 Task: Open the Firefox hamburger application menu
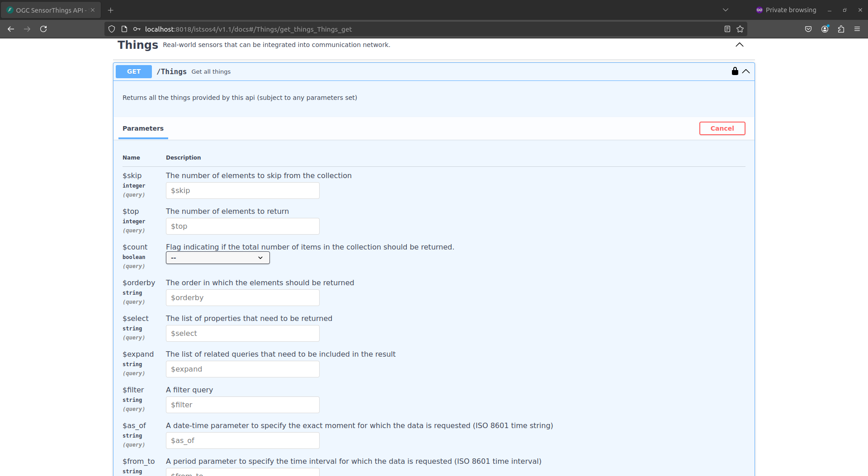pos(857,29)
